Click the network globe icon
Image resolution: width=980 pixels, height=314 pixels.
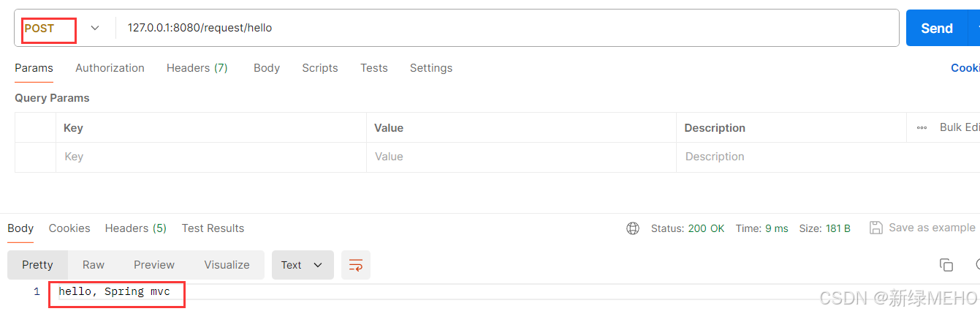(x=633, y=228)
